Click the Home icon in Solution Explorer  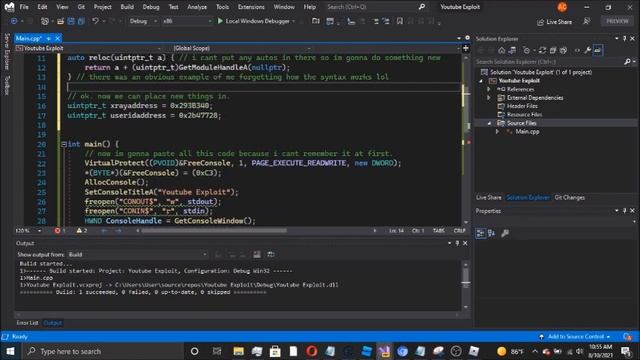501,50
